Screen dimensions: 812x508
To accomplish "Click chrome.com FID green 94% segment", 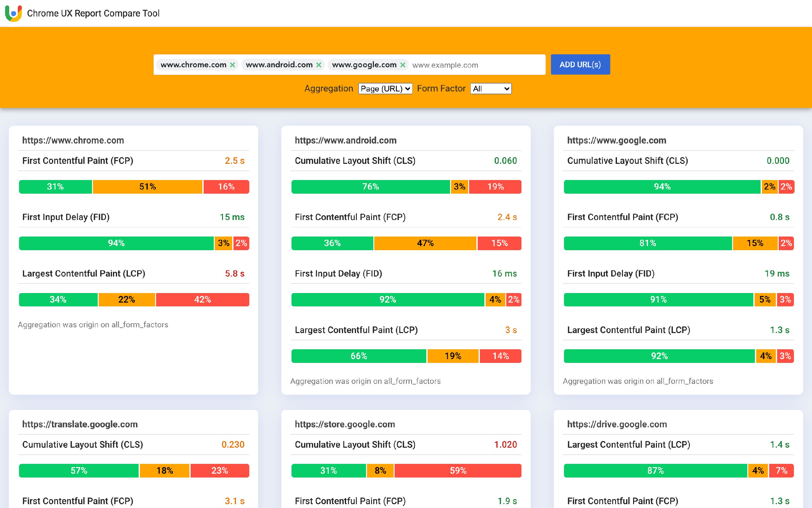I will pyautogui.click(x=116, y=243).
